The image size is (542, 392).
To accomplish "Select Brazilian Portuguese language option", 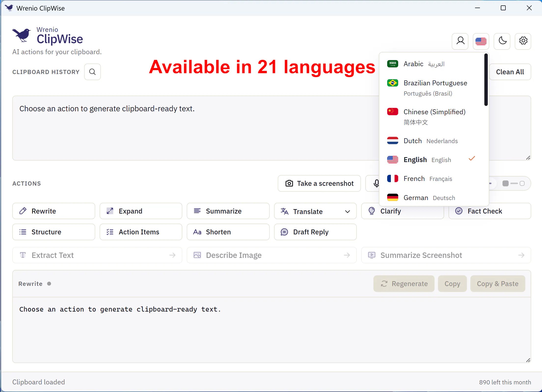I will (x=432, y=88).
